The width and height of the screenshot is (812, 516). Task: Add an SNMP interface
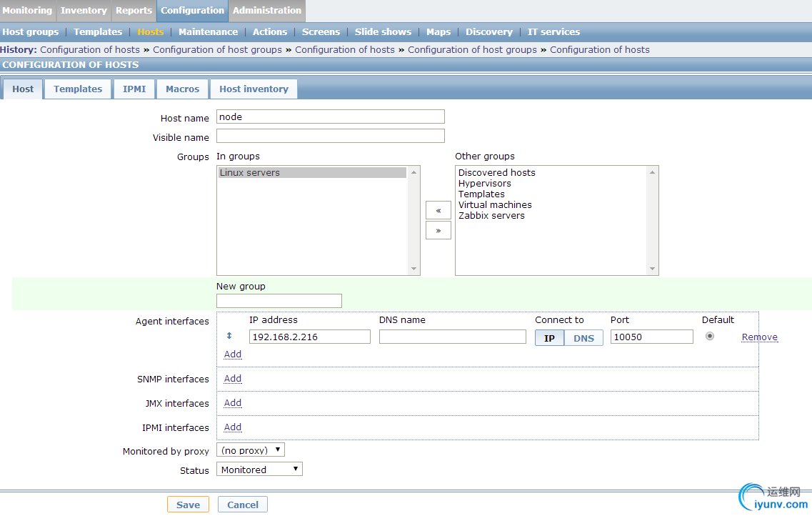tap(233, 378)
